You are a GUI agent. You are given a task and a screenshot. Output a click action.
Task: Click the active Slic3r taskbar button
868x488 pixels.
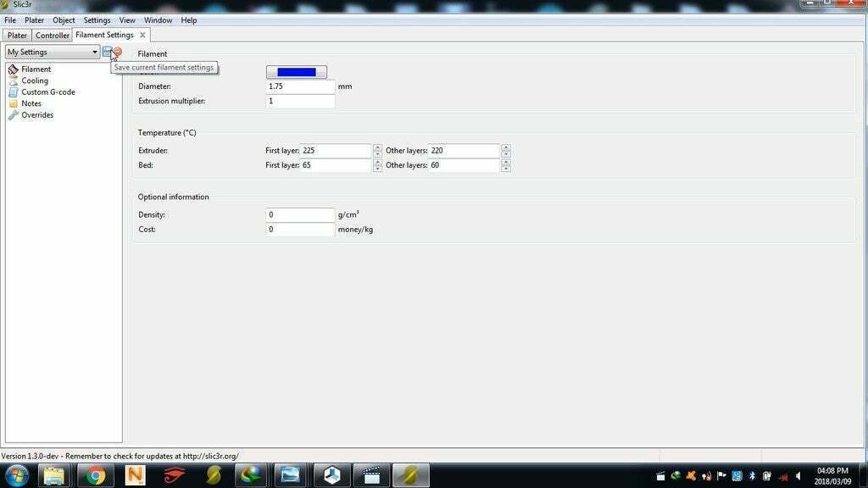click(411, 476)
